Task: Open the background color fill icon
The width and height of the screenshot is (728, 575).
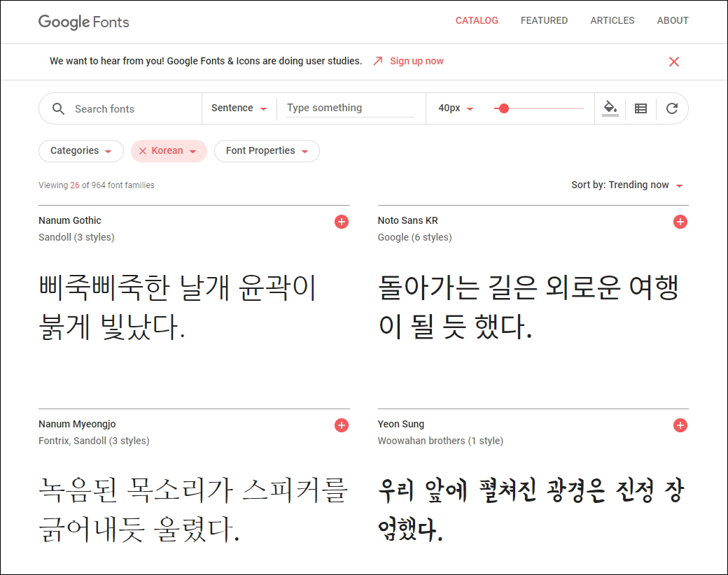Action: pos(610,108)
